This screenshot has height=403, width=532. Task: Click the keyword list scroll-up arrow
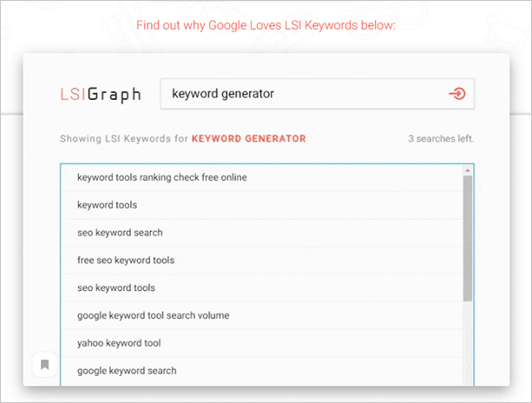click(468, 169)
